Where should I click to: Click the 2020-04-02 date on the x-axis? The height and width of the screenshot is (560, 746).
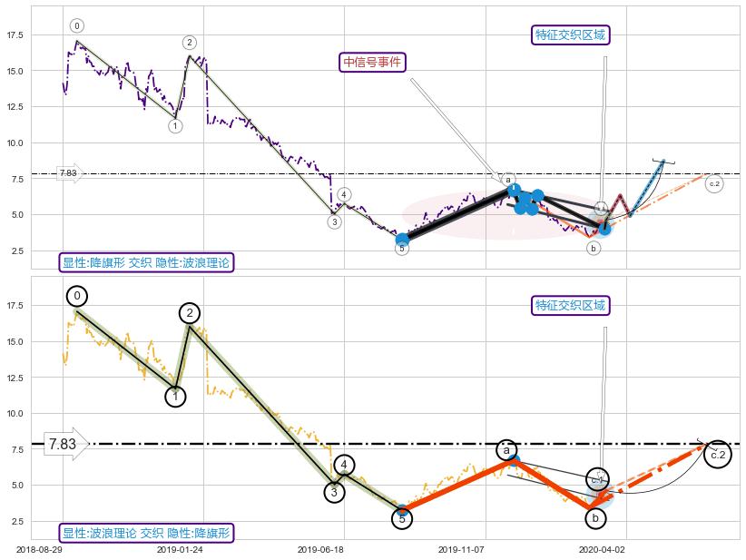604,550
